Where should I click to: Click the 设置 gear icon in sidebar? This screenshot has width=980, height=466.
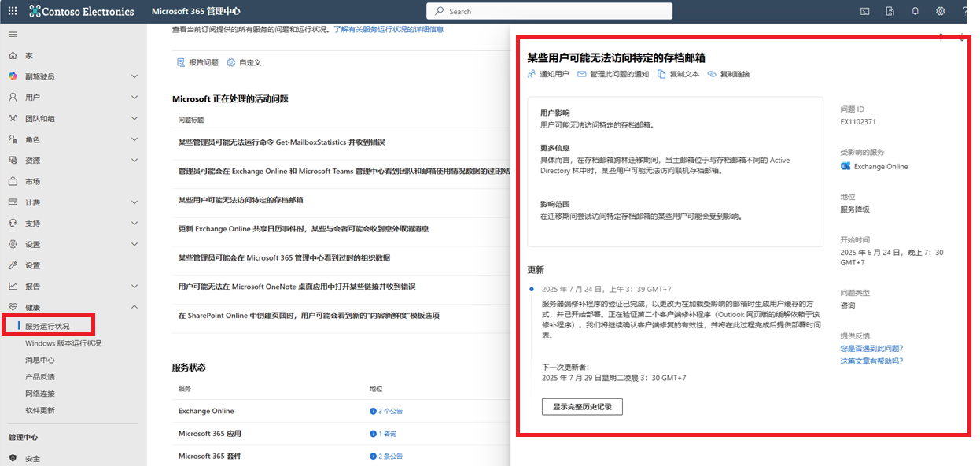coord(13,244)
